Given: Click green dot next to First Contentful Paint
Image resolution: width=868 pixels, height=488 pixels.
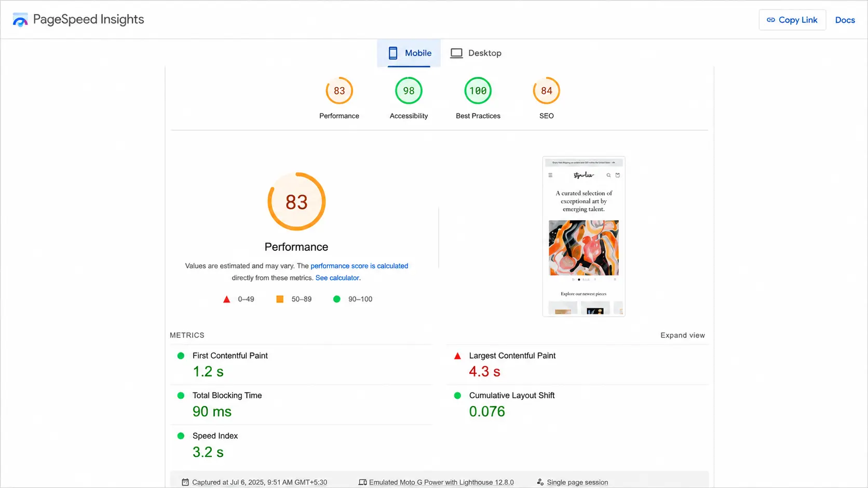Looking at the screenshot, I should [181, 356].
